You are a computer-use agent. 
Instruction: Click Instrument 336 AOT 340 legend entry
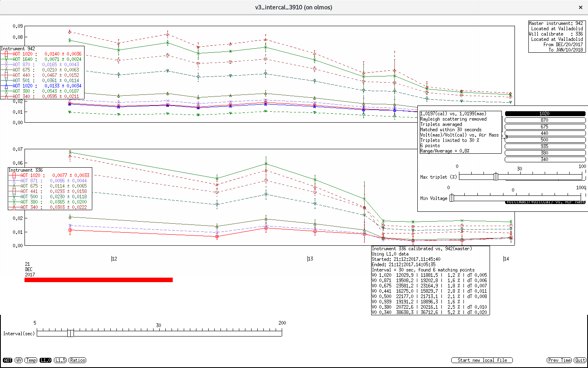50,207
